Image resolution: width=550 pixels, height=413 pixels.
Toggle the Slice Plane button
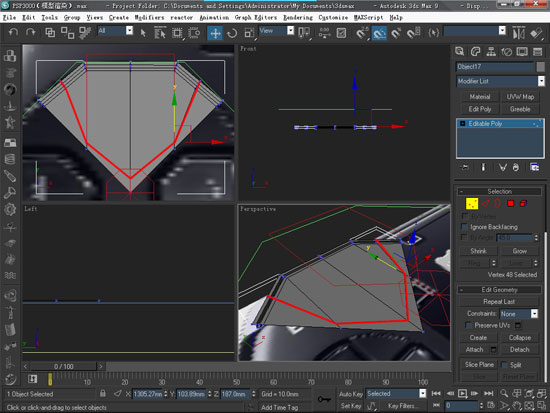pyautogui.click(x=479, y=365)
